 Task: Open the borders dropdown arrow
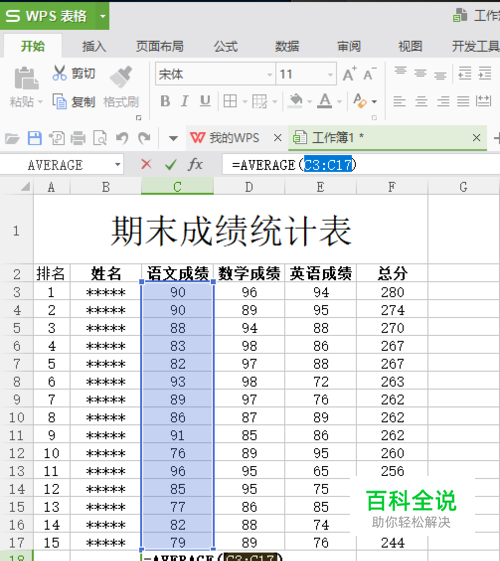[x=245, y=102]
